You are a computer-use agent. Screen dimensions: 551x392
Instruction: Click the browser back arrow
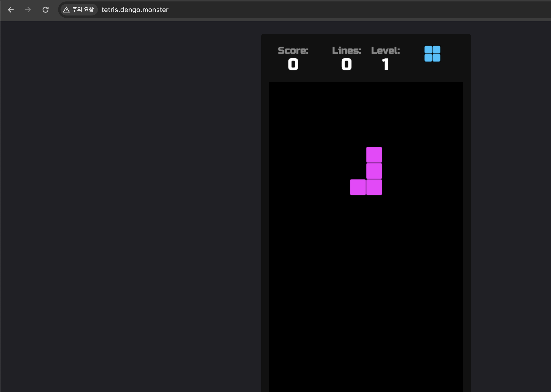[11, 10]
